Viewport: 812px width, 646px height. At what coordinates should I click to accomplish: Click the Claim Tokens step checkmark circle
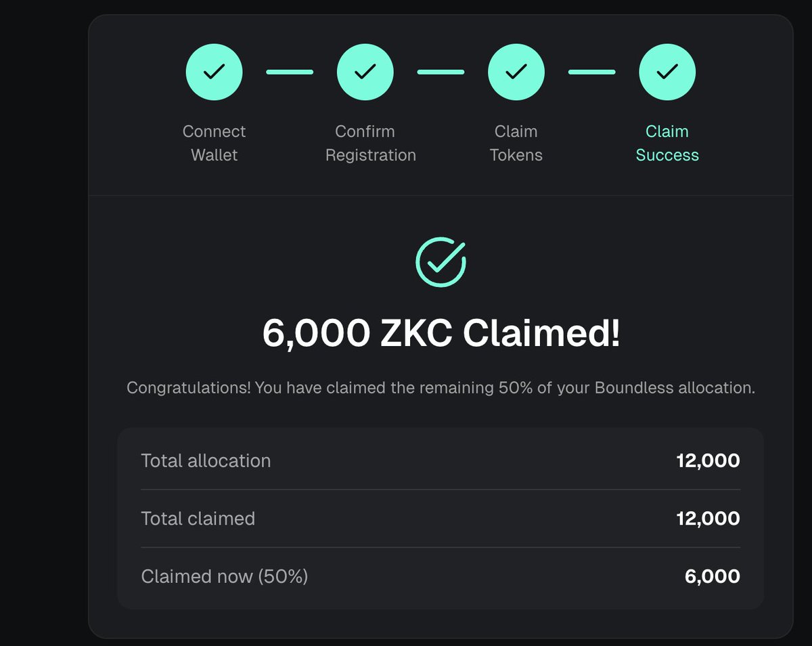tap(516, 72)
